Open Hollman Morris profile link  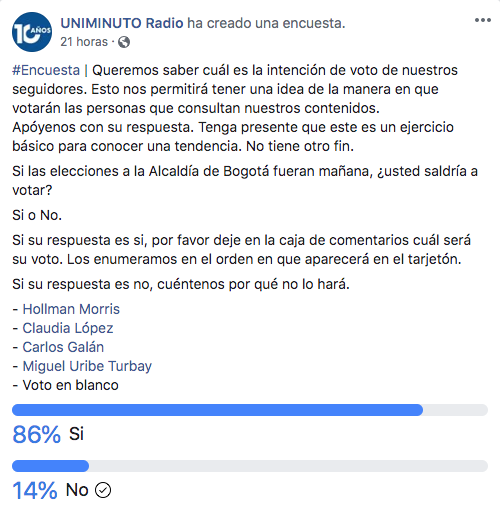(x=71, y=309)
